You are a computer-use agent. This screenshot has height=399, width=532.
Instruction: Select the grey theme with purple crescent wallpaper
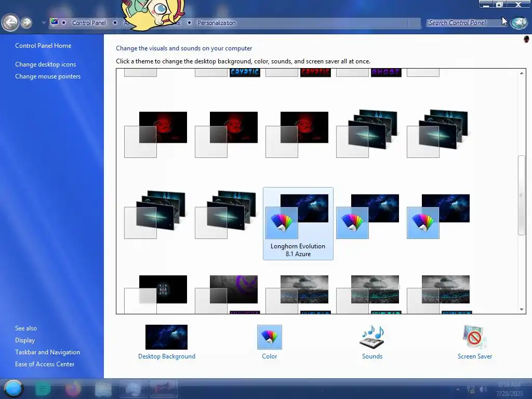227,294
